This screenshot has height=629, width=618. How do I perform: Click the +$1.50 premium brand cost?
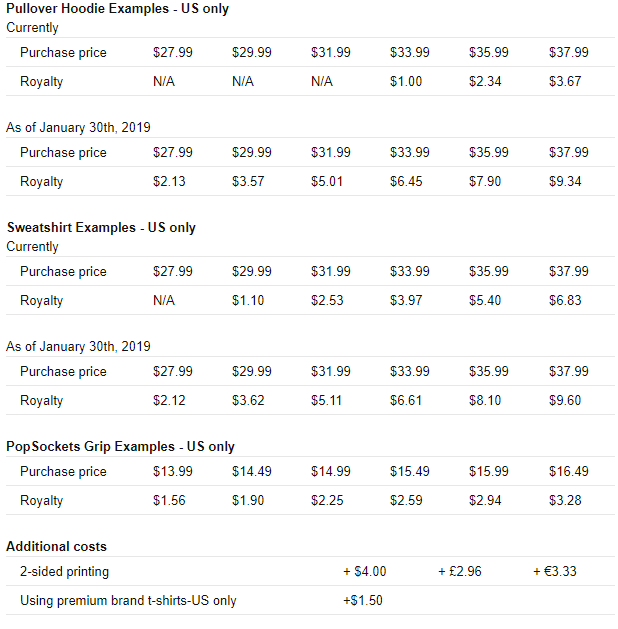point(363,601)
